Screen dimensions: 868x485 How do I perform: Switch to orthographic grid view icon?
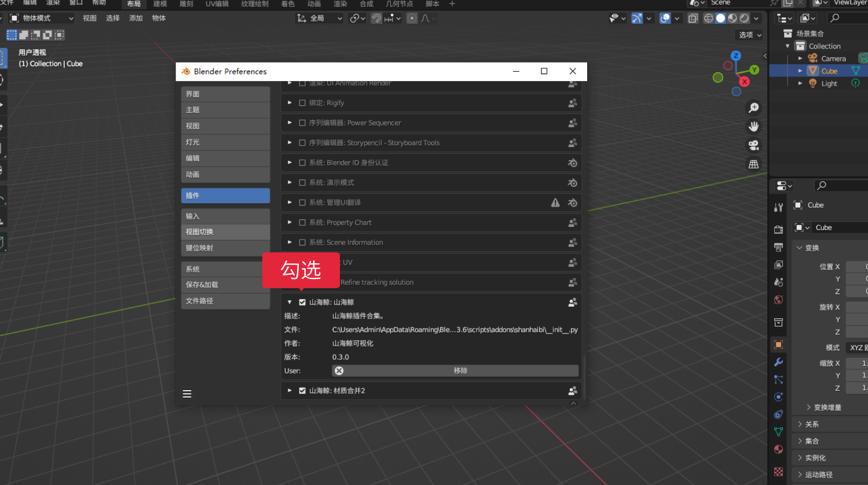[753, 164]
